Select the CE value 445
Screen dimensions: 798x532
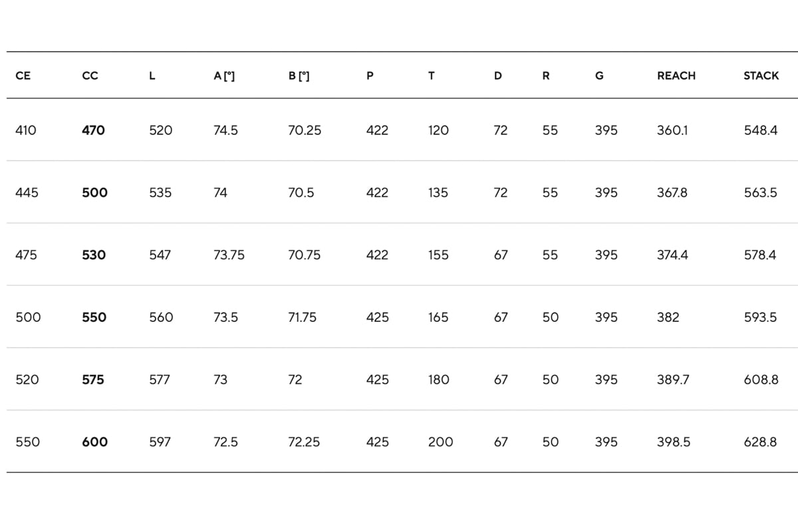pos(27,193)
